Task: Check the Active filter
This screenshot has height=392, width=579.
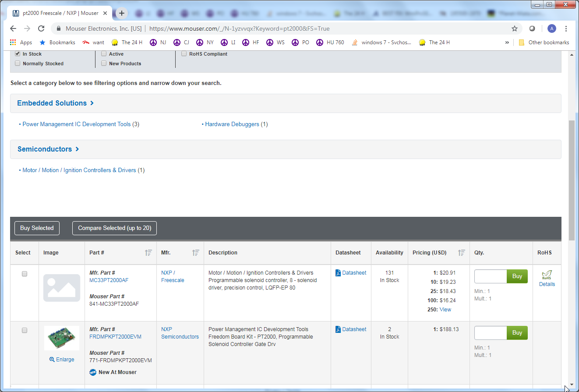Action: (x=104, y=53)
